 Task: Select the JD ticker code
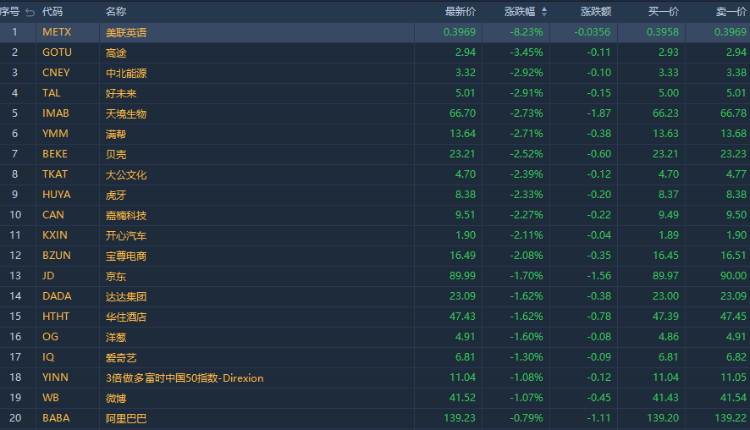(x=48, y=276)
